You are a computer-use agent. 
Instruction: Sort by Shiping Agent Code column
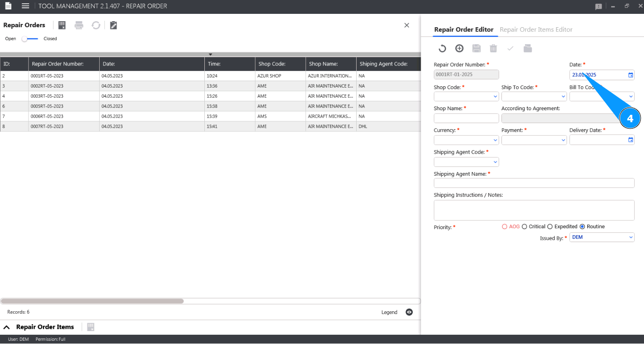(x=388, y=64)
